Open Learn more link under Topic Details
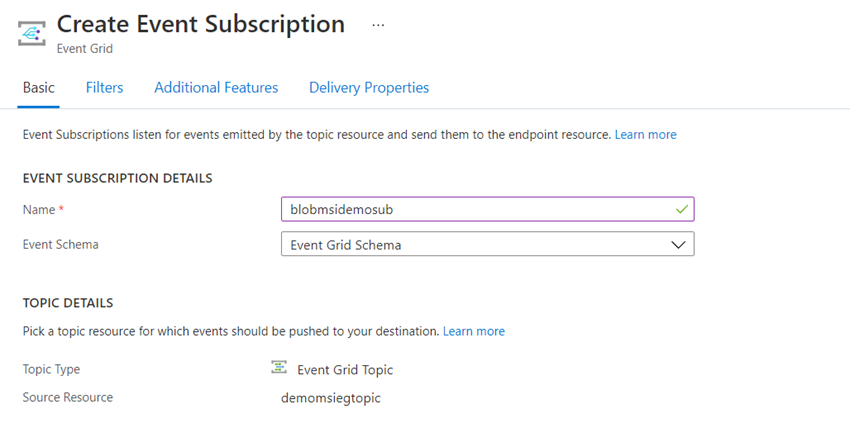This screenshot has width=850, height=428. [x=474, y=331]
